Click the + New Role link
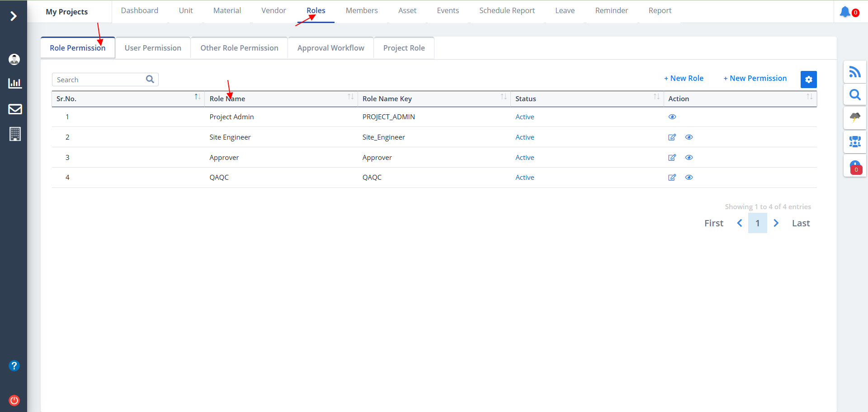Screen dimensions: 868x412 click(x=684, y=78)
